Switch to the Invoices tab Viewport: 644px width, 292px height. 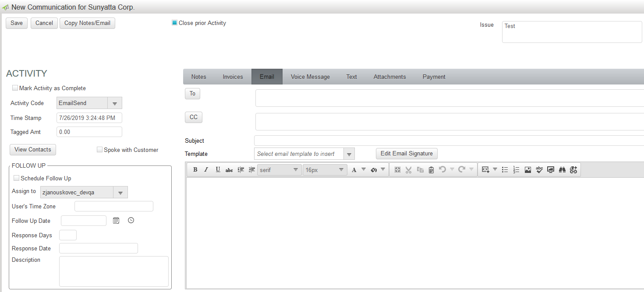(233, 77)
